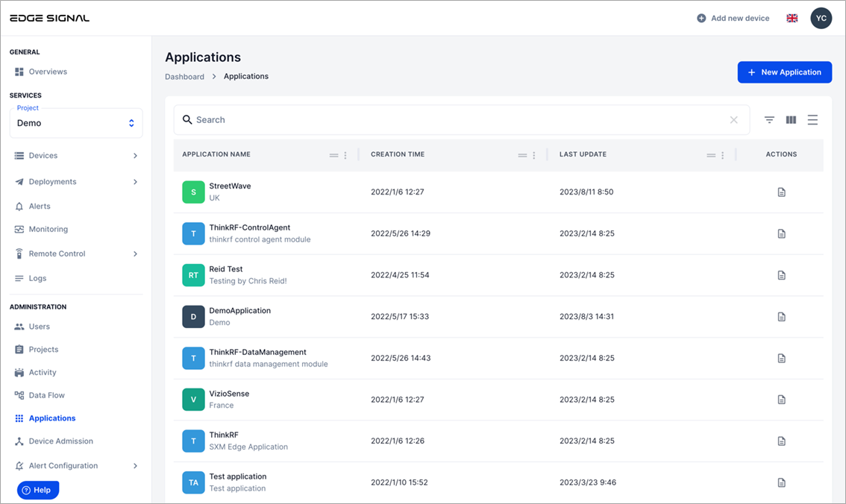Click the last update 2023/3/23 9:46
Viewport: 846px width, 504px height.
[588, 482]
